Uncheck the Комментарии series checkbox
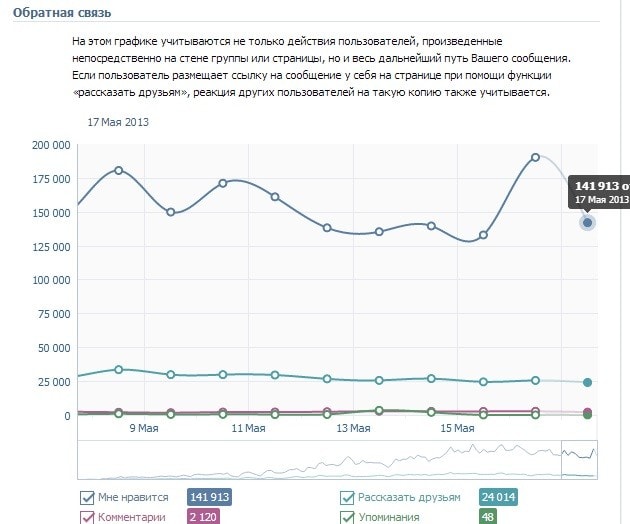The image size is (630, 524). (x=86, y=517)
